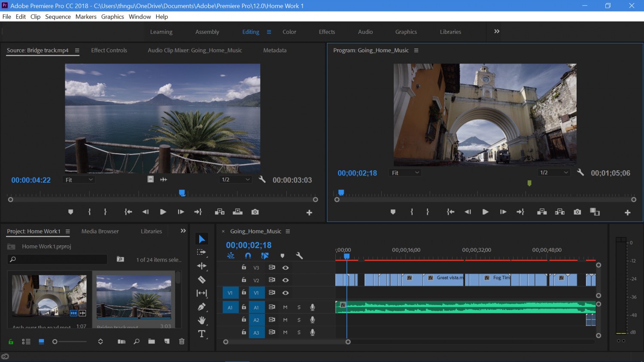Open Program monitor Fit zoom dropdown
The image size is (644, 362).
(405, 173)
